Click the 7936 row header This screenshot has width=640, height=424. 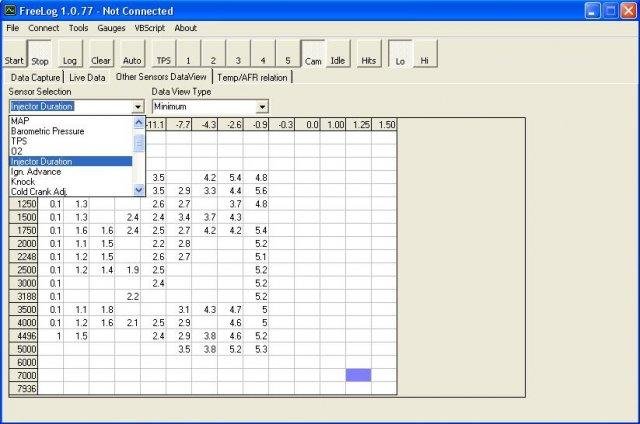coord(24,388)
